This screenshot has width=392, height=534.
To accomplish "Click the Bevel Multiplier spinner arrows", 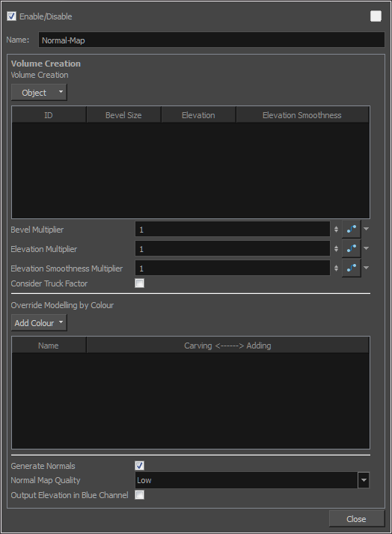I will 336,229.
